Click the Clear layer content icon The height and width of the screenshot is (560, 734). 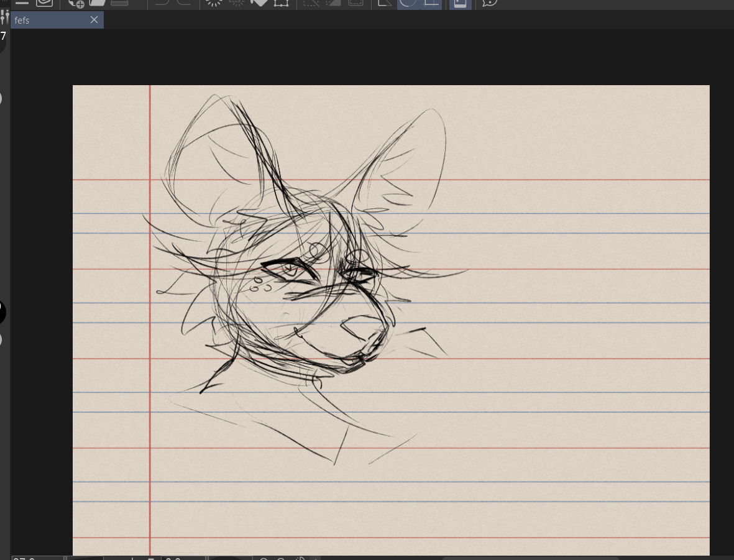tap(214, 2)
